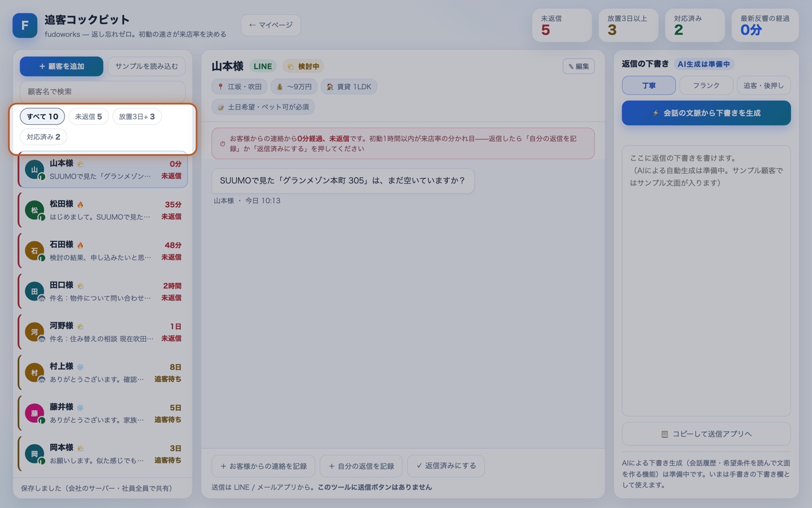Open 編集 for 山本様
This screenshot has height=508, width=812.
point(579,66)
